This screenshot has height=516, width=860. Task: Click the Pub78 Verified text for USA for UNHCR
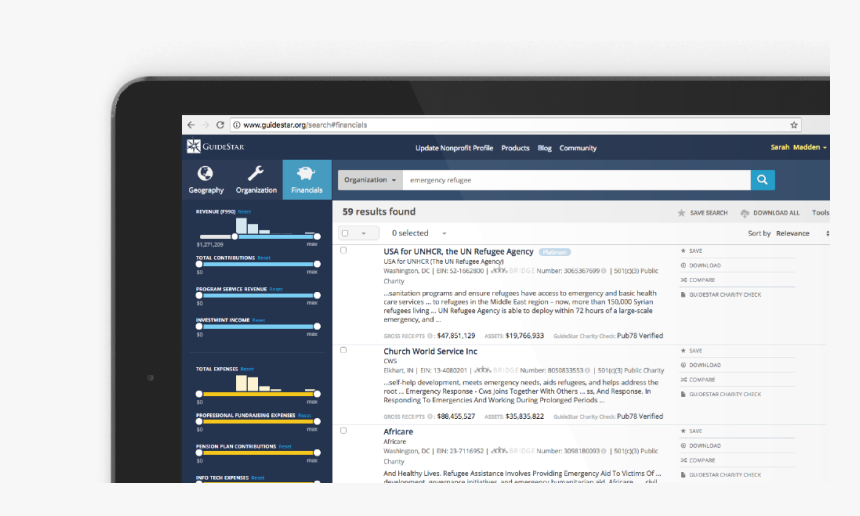point(640,336)
